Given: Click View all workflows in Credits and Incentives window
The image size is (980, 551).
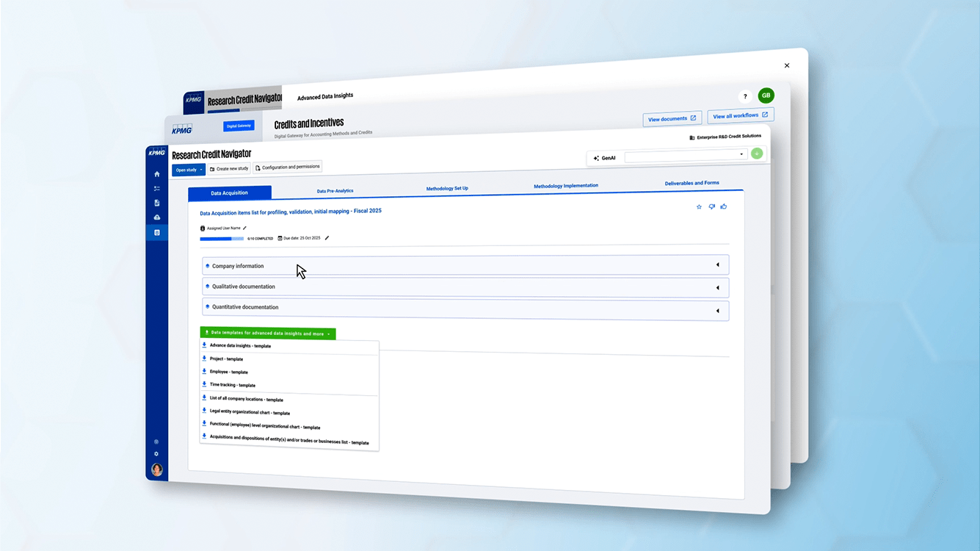Looking at the screenshot, I should coord(741,115).
